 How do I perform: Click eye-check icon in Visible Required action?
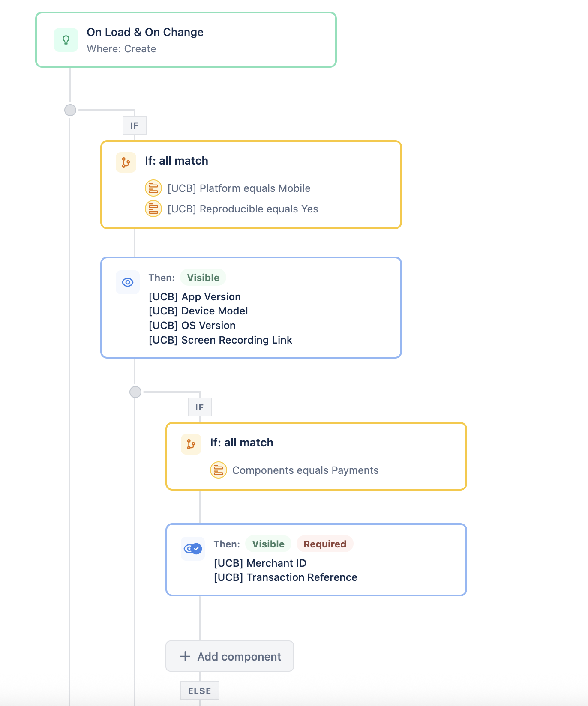pyautogui.click(x=193, y=549)
